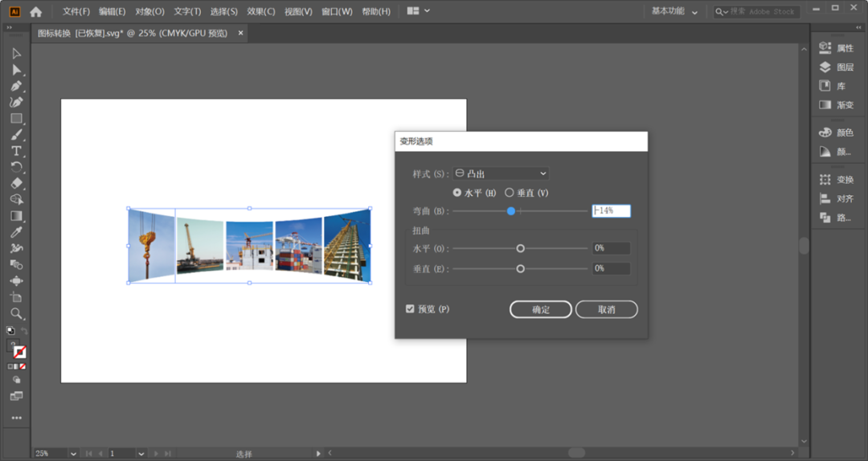Expand the right panel dock arrows

click(x=858, y=27)
